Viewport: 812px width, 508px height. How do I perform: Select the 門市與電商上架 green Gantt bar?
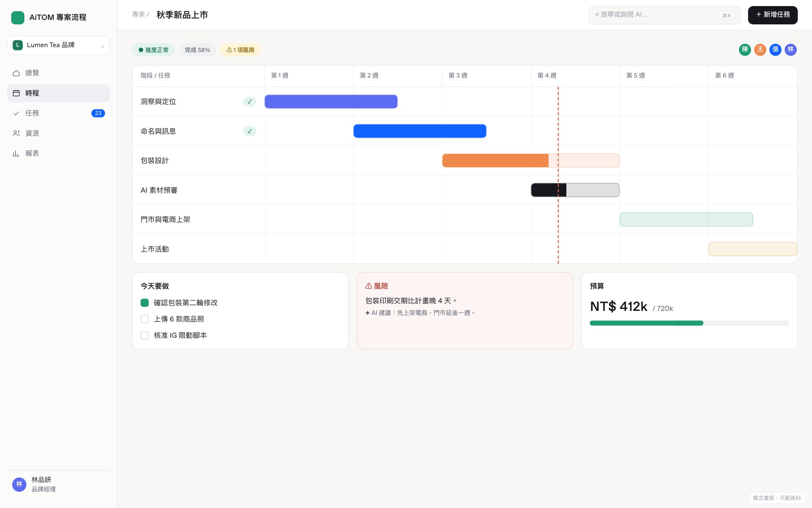click(x=686, y=219)
